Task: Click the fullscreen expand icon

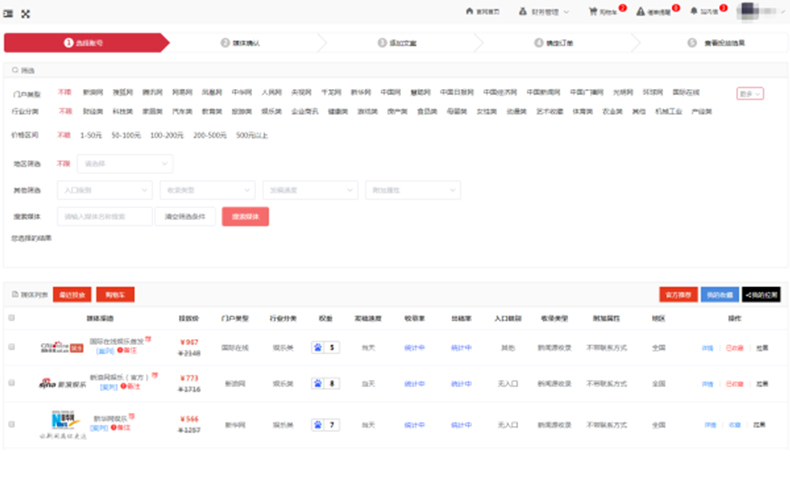Action: 25,13
